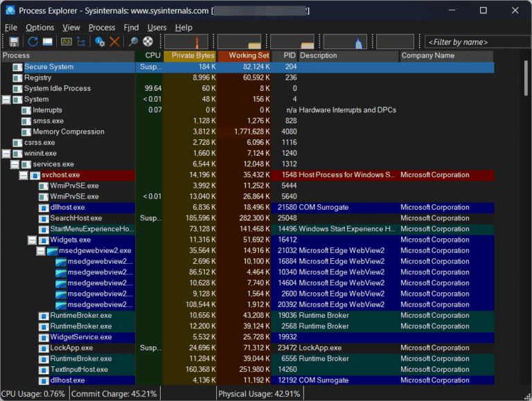Collapse the wininit.exe tree node
This screenshot has width=532, height=401.
[6, 153]
